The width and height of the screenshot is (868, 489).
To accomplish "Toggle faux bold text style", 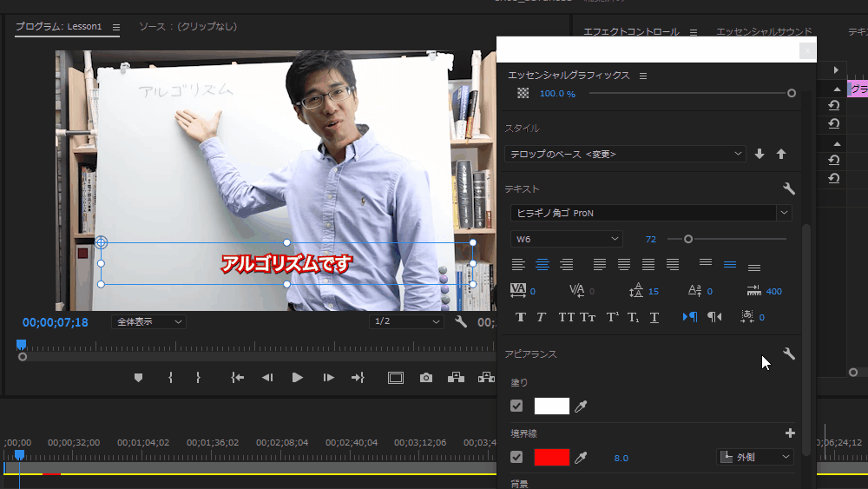I will (520, 317).
